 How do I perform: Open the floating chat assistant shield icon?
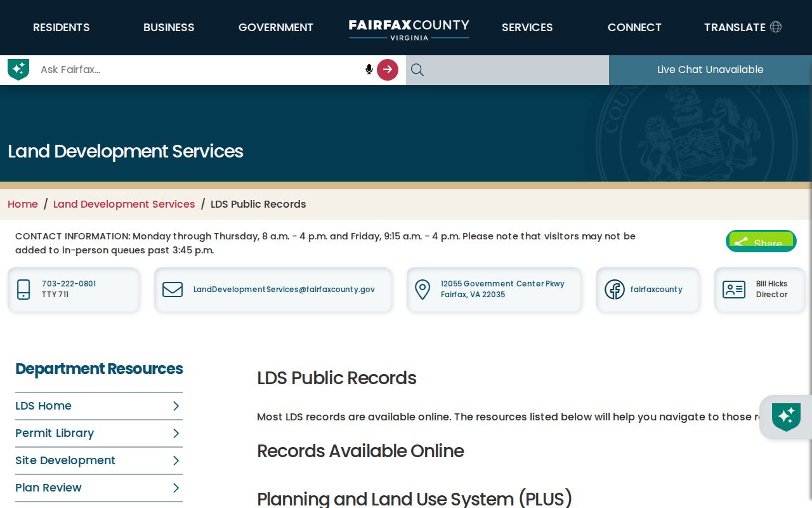[786, 417]
